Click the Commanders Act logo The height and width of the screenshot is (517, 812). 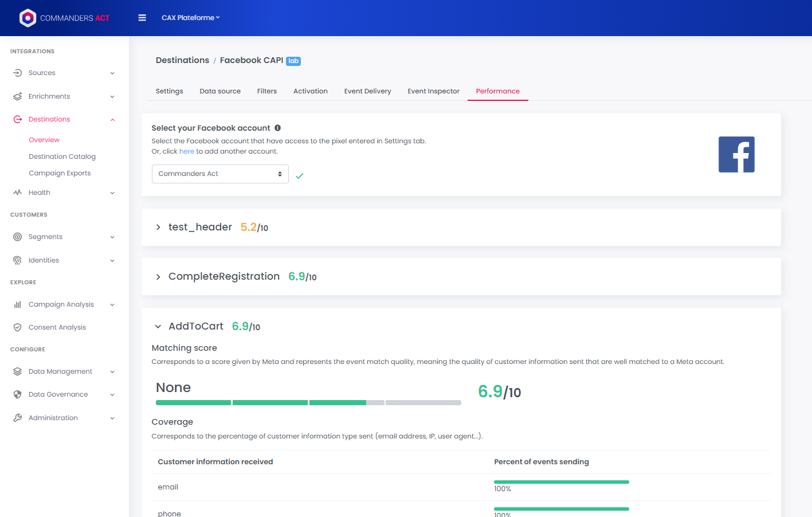point(64,18)
